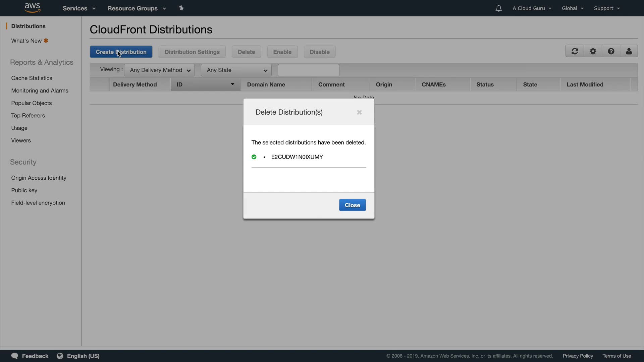Open the settings gear icon
The image size is (644, 362).
point(593,51)
